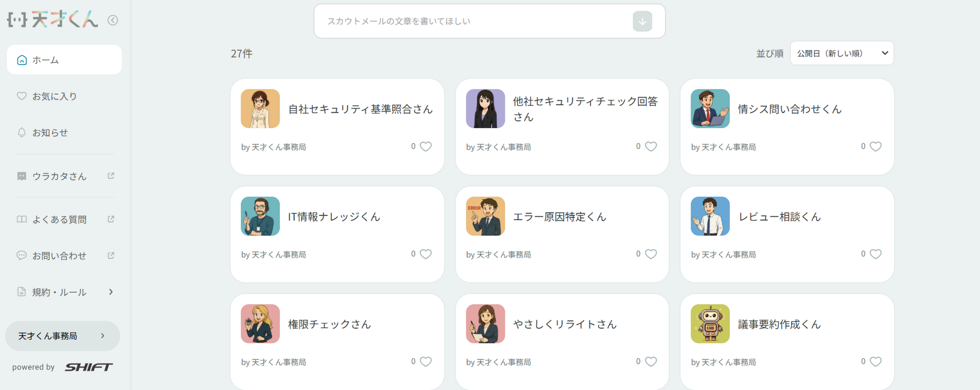
Task: Click the external link icon beside ウラカタさん
Action: click(x=111, y=176)
